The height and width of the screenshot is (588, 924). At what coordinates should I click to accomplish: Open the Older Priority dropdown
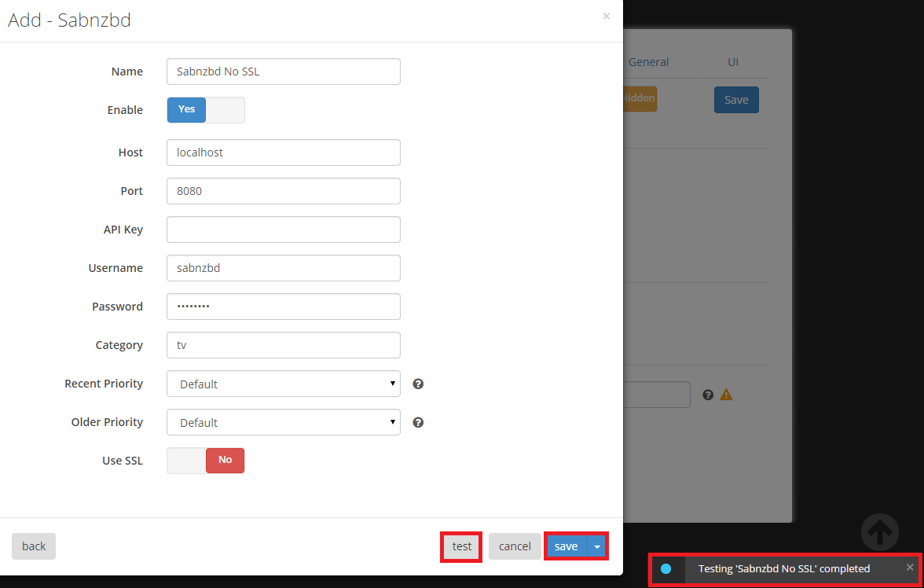pos(283,422)
